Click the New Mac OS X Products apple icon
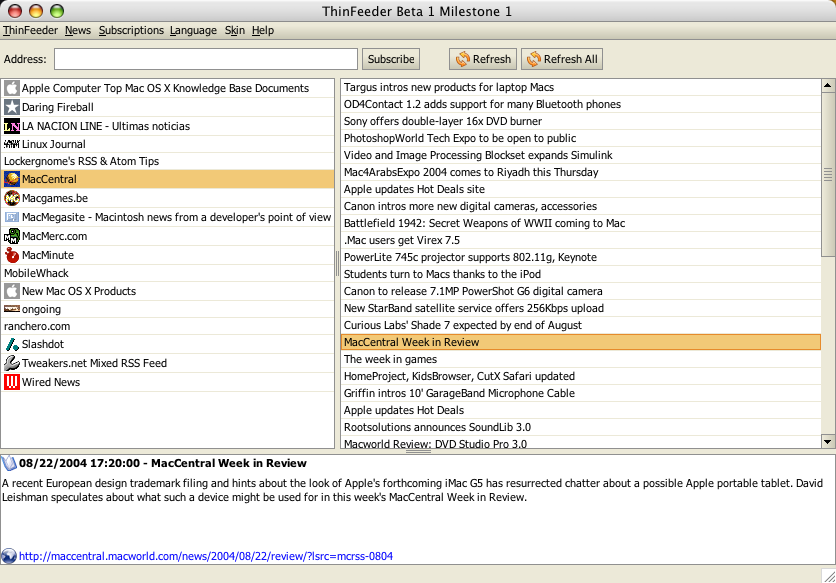 [12, 291]
